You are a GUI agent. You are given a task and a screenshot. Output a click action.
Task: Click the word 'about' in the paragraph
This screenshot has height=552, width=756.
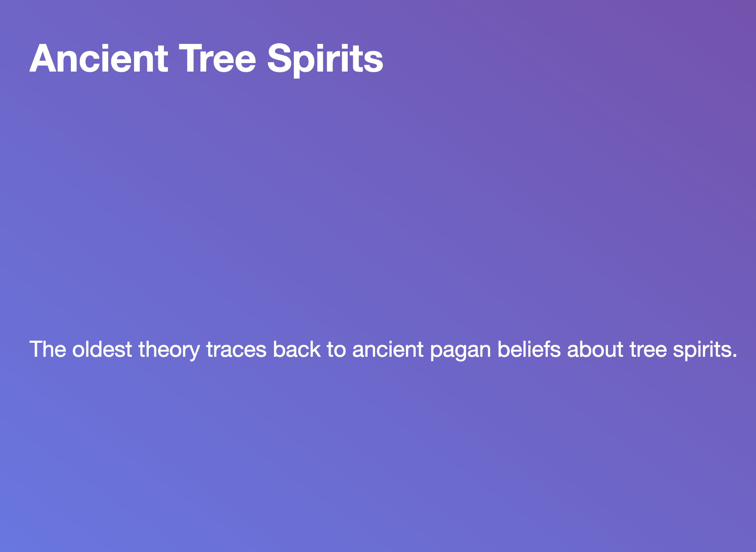(x=595, y=349)
